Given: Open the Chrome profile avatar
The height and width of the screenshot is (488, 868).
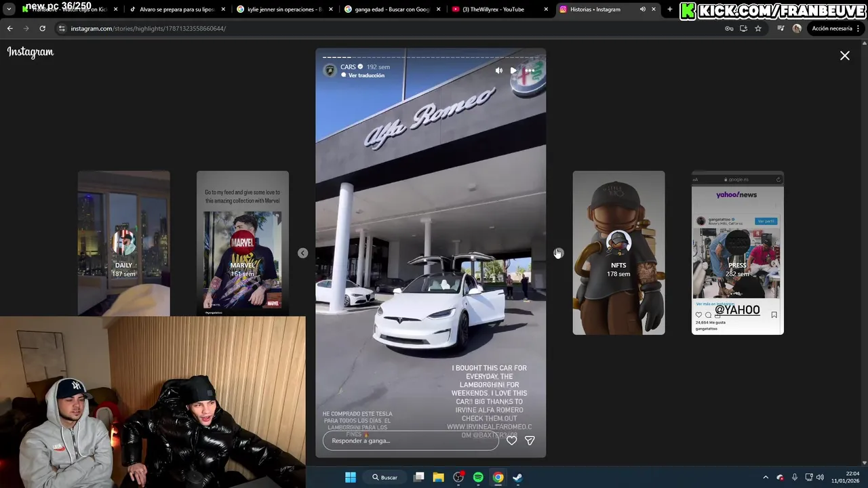Looking at the screenshot, I should tap(797, 28).
